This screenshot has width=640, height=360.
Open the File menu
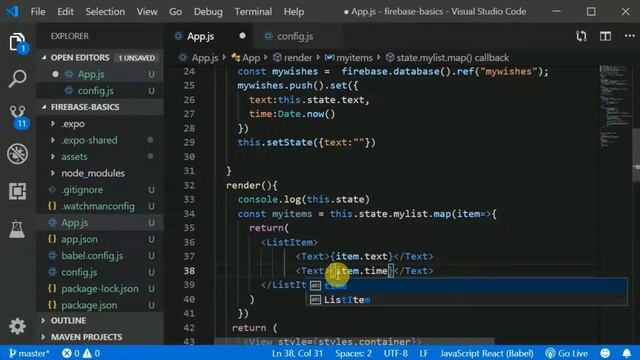point(38,11)
